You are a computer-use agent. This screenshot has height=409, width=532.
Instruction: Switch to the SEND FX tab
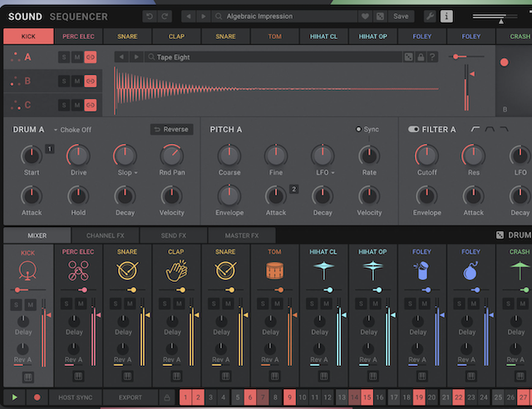[174, 235]
